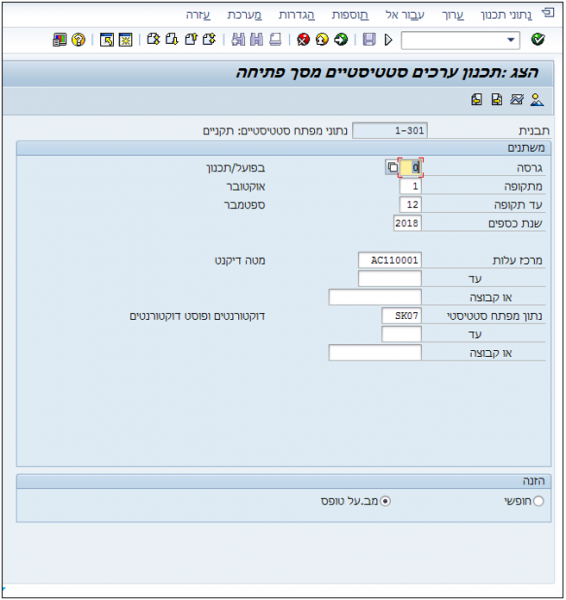Click the מרכז עלות field AC110001

click(390, 260)
